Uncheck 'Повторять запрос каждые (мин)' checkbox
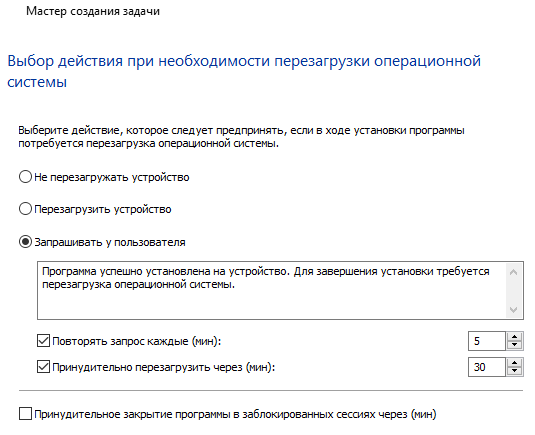Image resolution: width=535 pixels, height=435 pixels. (43, 341)
